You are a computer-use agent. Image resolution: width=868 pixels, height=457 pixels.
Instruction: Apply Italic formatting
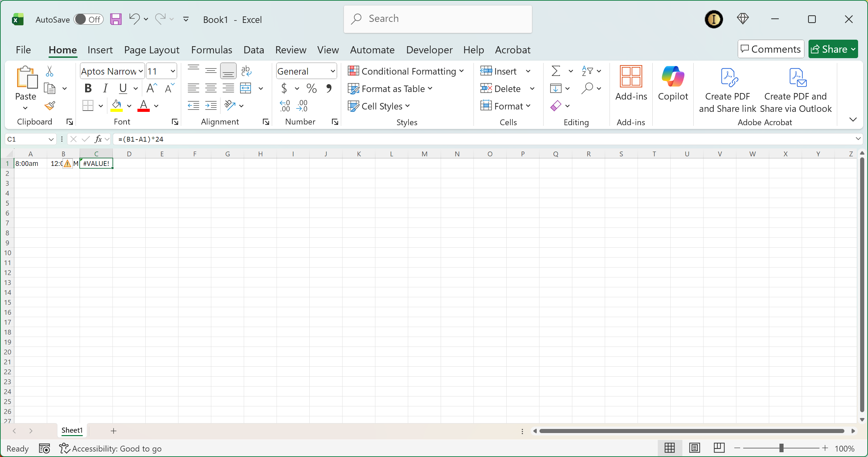point(105,88)
